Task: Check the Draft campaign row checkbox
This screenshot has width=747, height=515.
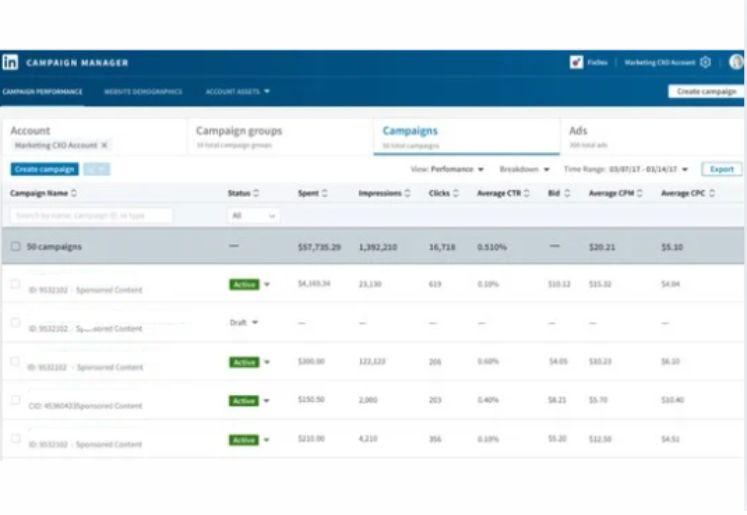Action: coord(16,323)
